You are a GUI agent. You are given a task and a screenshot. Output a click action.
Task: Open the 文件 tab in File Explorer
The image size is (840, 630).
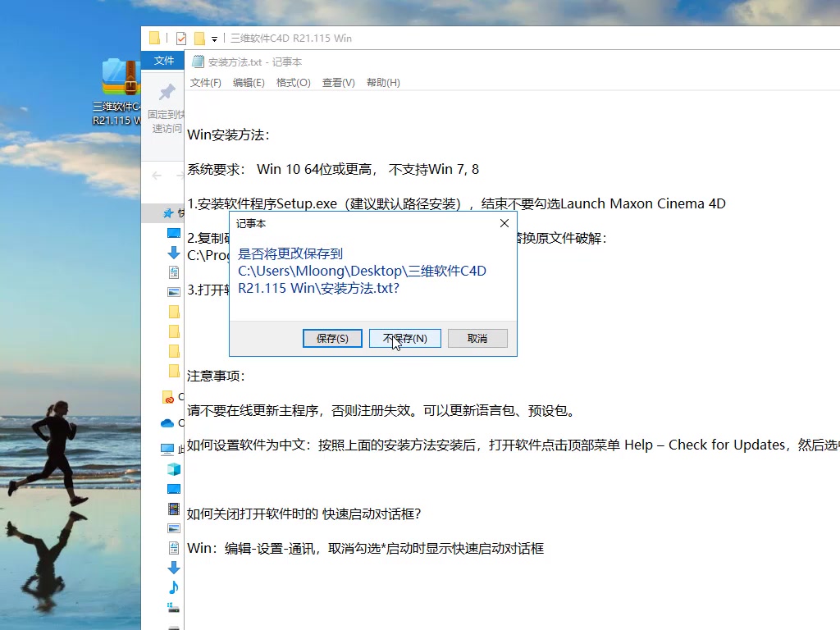click(x=163, y=61)
